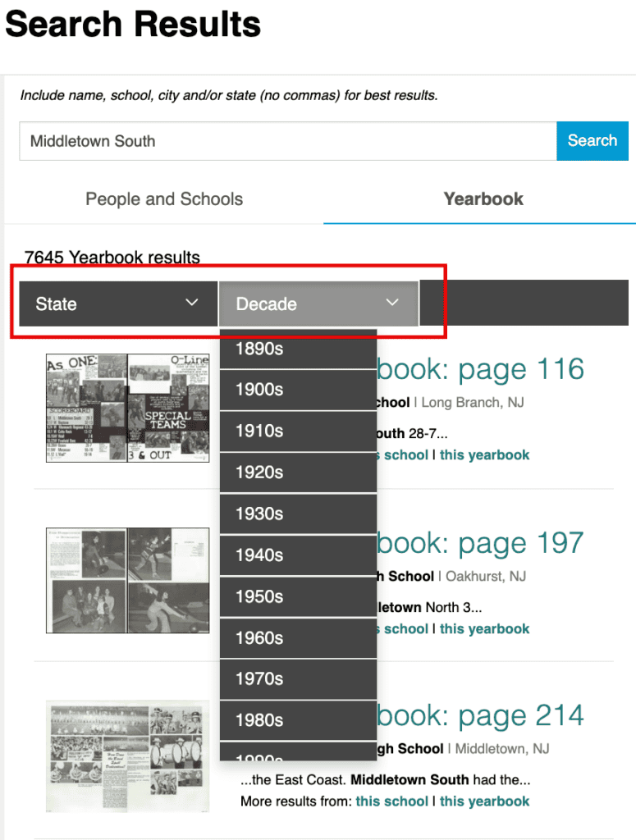Pick the 1910s decade option
The height and width of the screenshot is (840, 636).
[x=298, y=431]
